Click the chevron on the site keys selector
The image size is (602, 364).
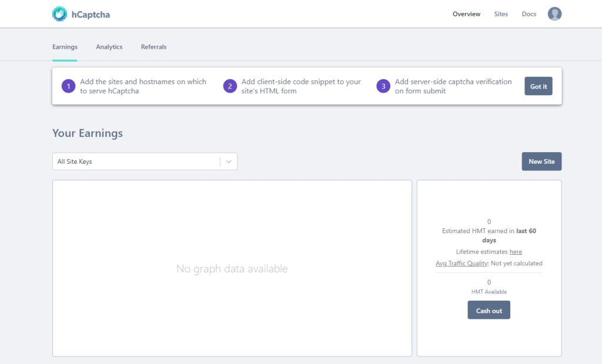coord(229,161)
